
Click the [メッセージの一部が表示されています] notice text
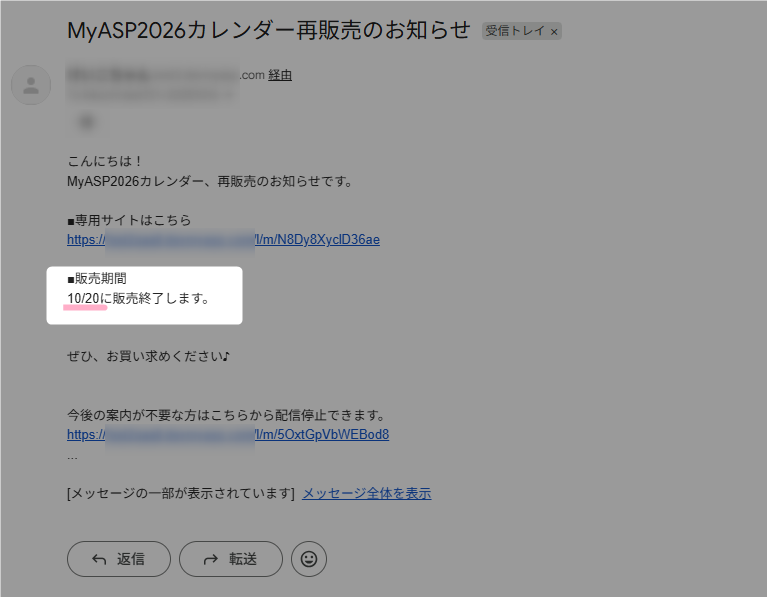tap(180, 494)
